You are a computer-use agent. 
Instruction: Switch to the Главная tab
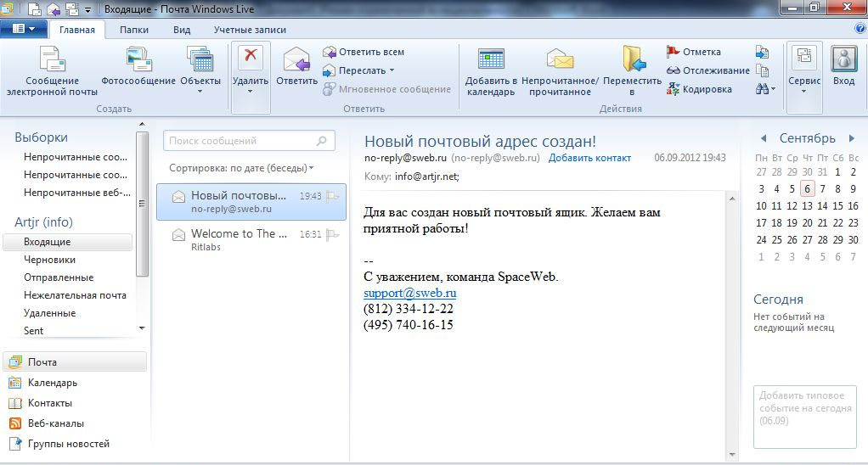[77, 30]
